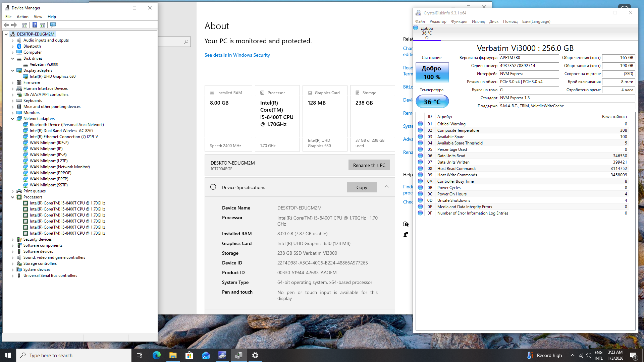
Task: Open Microsoft Store from the taskbar
Action: pos(189,355)
